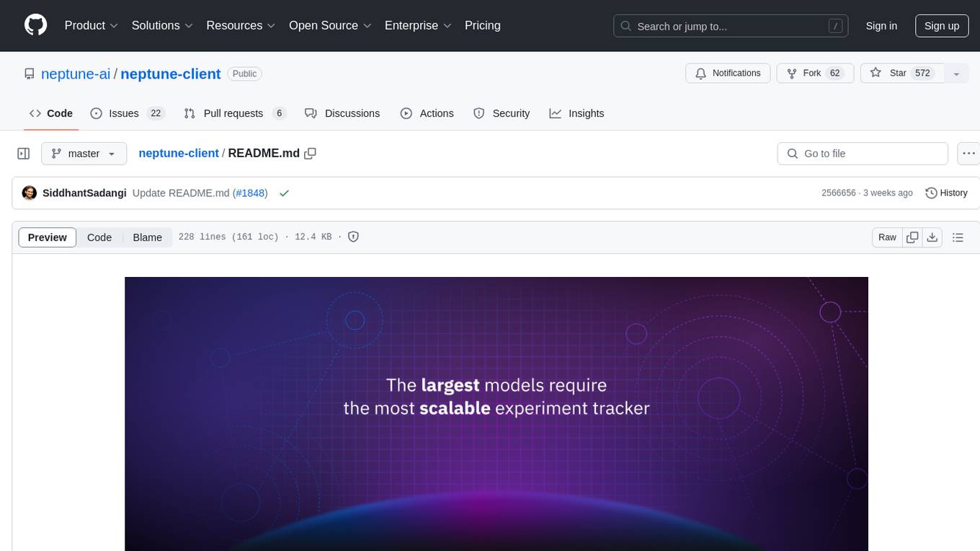
Task: Switch to the Issues tab
Action: coord(128,113)
